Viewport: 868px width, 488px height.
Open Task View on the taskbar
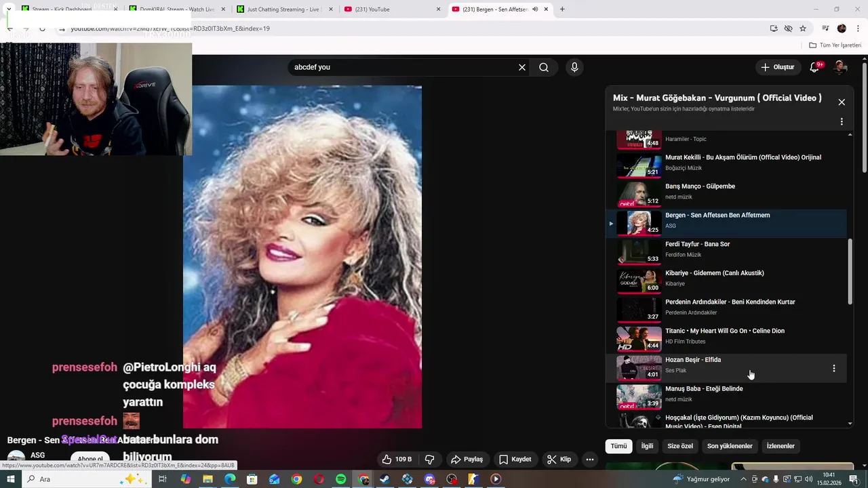tap(163, 479)
